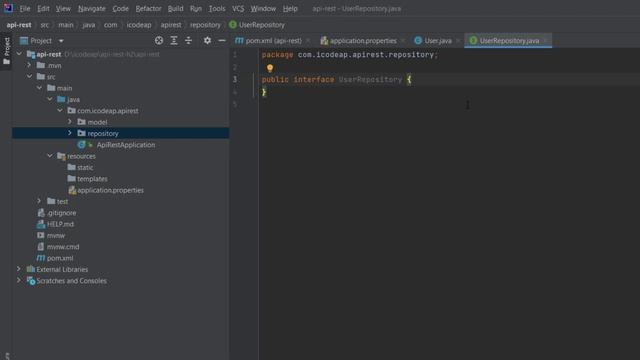
Task: Open the Refactor menu
Action: pos(148,9)
